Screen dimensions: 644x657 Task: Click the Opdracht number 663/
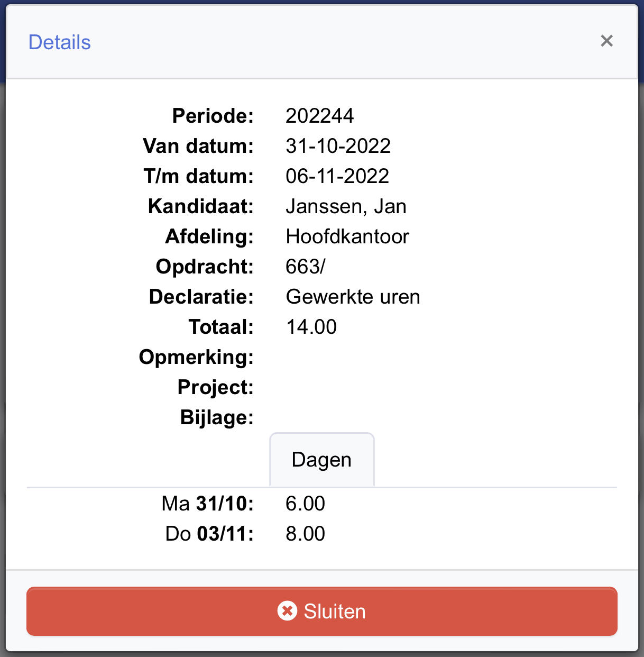[306, 267]
